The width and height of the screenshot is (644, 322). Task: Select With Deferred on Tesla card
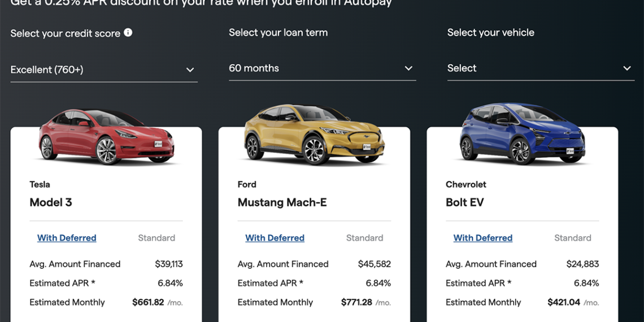(x=67, y=238)
